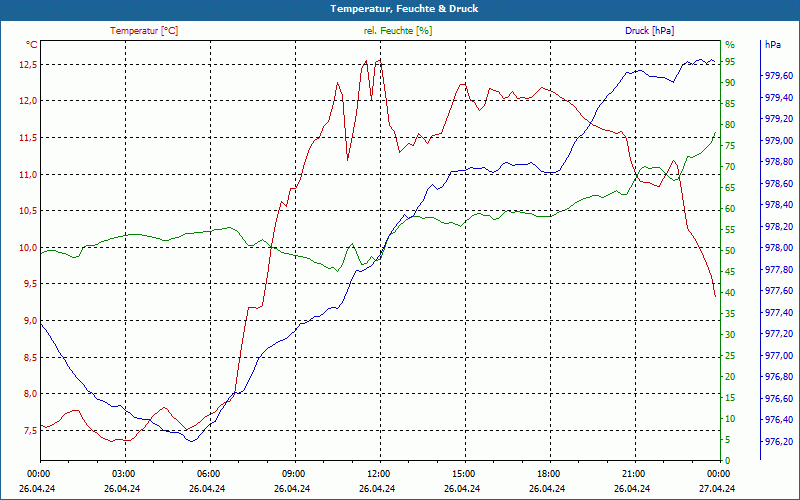Click temperature tick value '12,0'

(x=28, y=101)
